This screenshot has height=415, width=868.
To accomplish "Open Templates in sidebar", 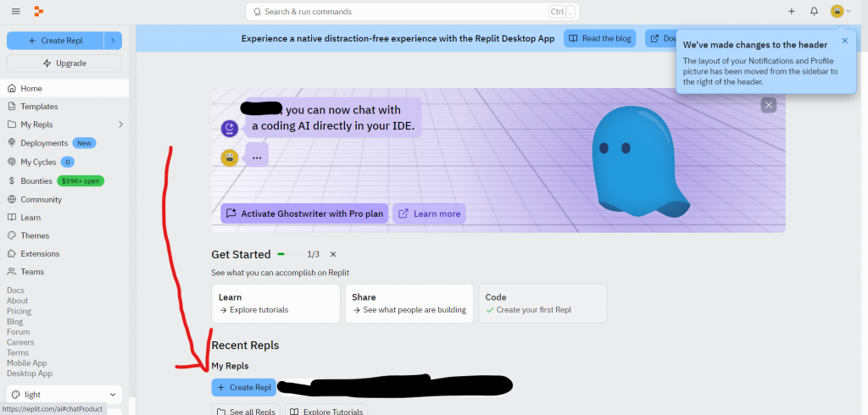I will (64, 106).
